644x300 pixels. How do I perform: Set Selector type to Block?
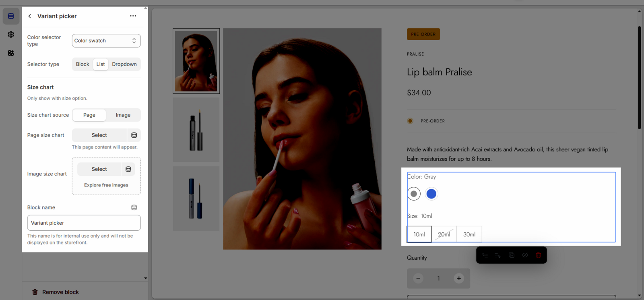coord(83,64)
